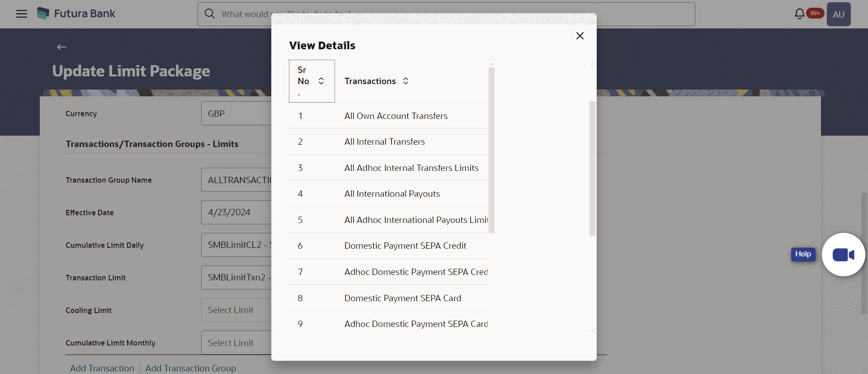Select All Own Account Transfers row
868x374 pixels.
(x=396, y=116)
